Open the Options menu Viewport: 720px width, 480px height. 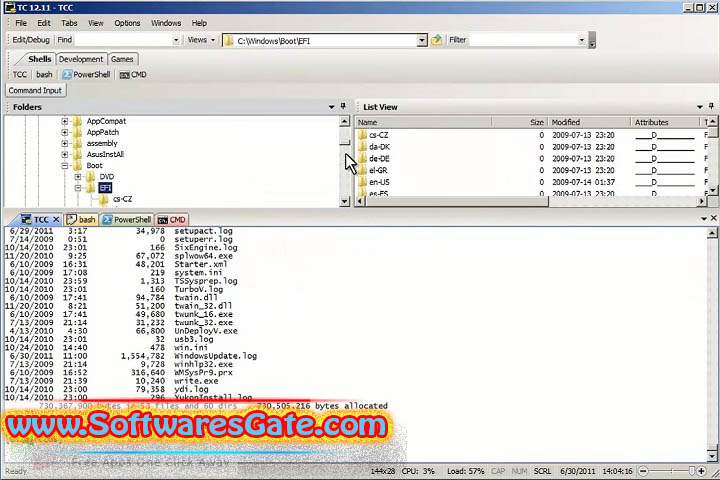tap(127, 23)
